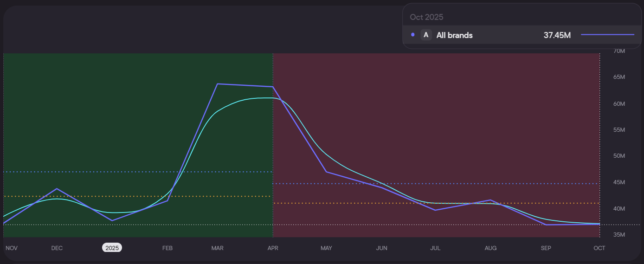
Task: Click the March peak of the purple line
Action: point(218,84)
